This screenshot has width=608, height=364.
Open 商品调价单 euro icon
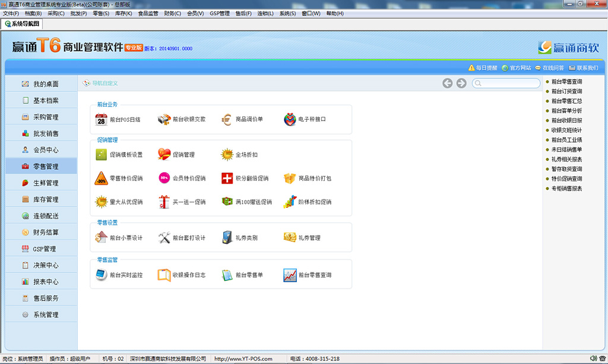pos(227,119)
